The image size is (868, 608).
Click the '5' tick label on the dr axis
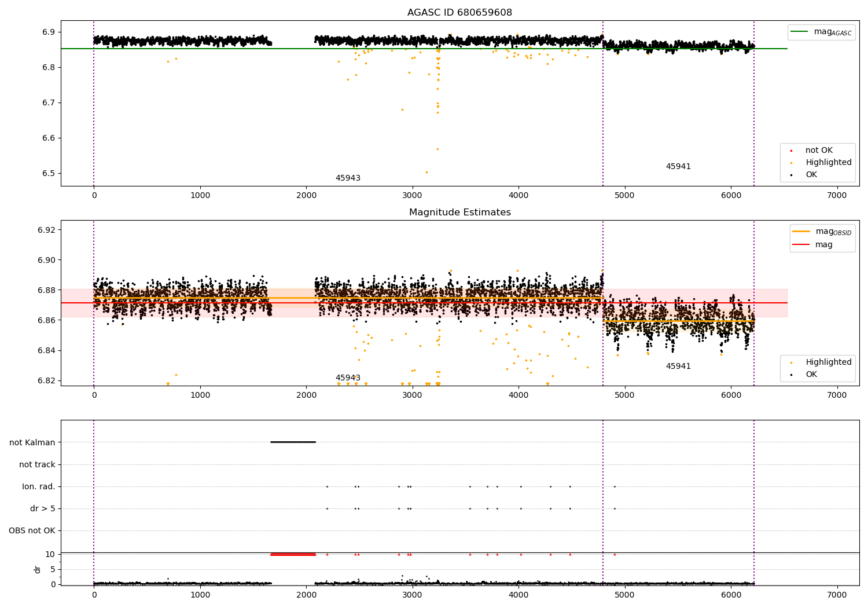click(x=53, y=569)
